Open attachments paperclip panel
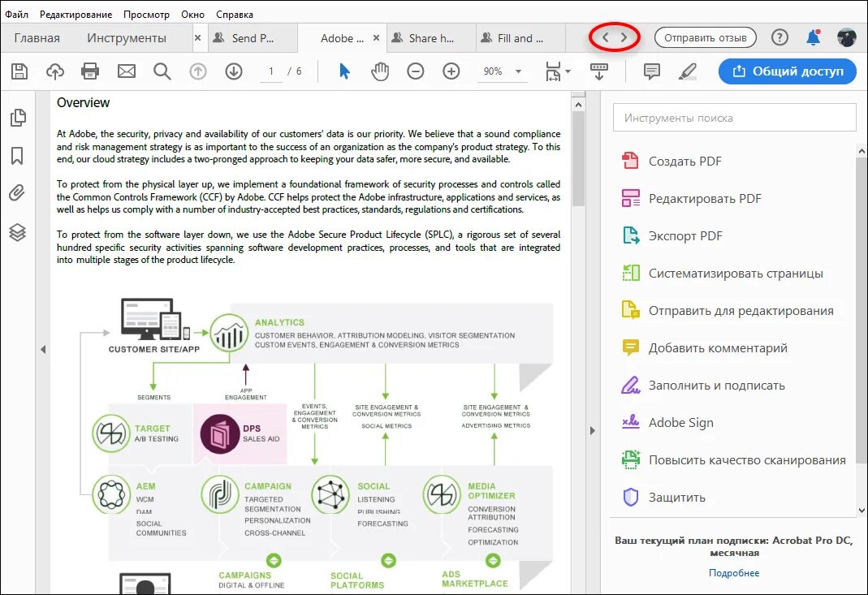Viewport: 868px width, 595px height. point(17,192)
